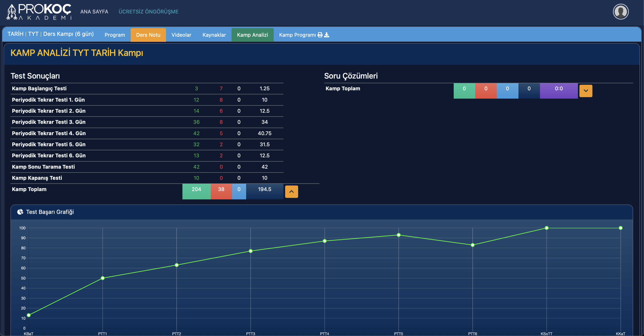Click the ANA SAYFA link
644x336 pixels.
pos(94,12)
